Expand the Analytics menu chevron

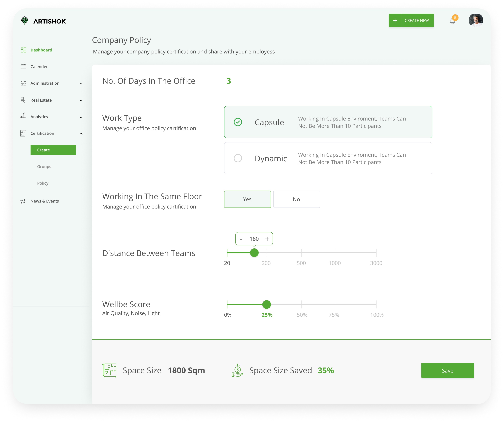(81, 117)
